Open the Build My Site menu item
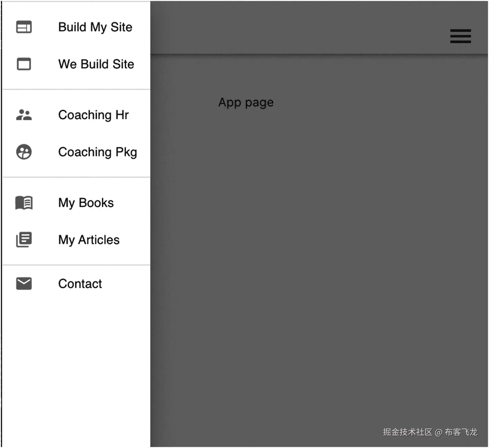 pos(76,27)
